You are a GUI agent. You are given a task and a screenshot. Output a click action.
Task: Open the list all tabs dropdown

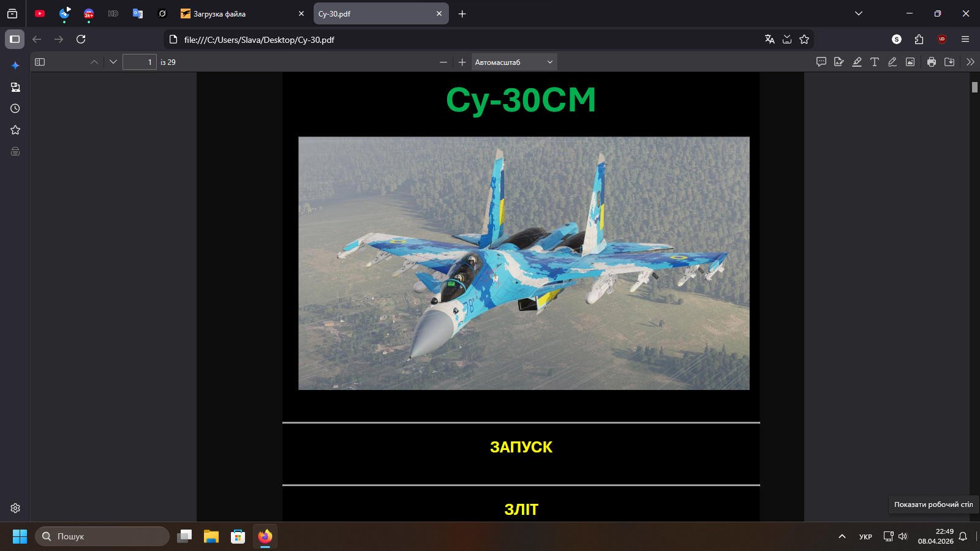click(x=859, y=13)
